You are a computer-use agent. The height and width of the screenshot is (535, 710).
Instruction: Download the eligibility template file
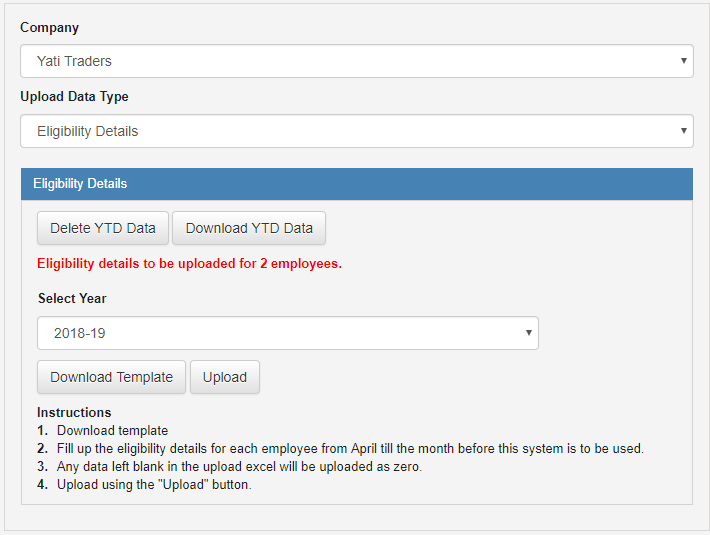pyautogui.click(x=111, y=377)
